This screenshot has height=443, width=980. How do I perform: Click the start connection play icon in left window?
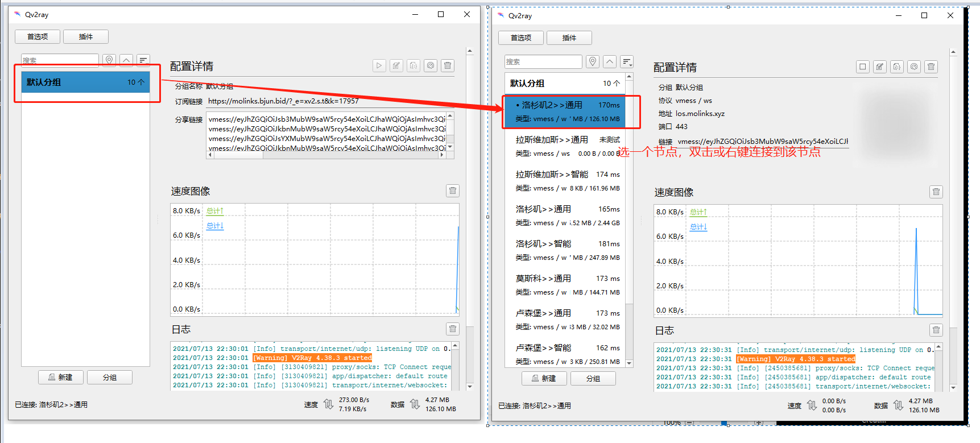[379, 66]
